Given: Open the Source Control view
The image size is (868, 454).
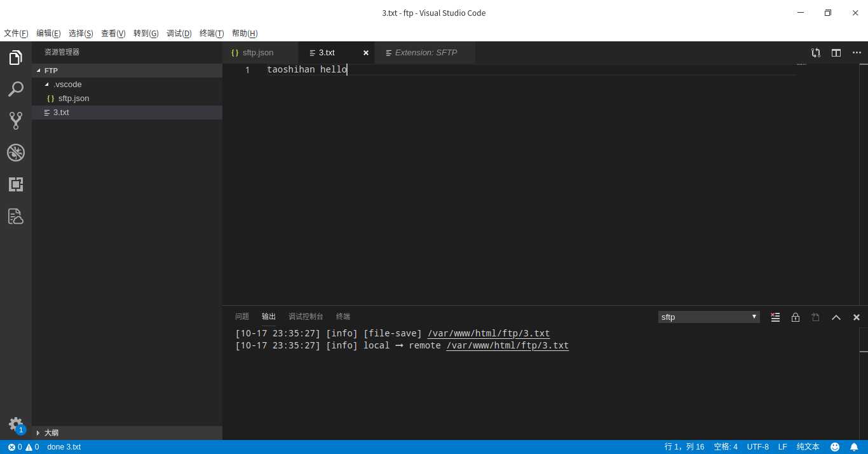Looking at the screenshot, I should [x=16, y=121].
